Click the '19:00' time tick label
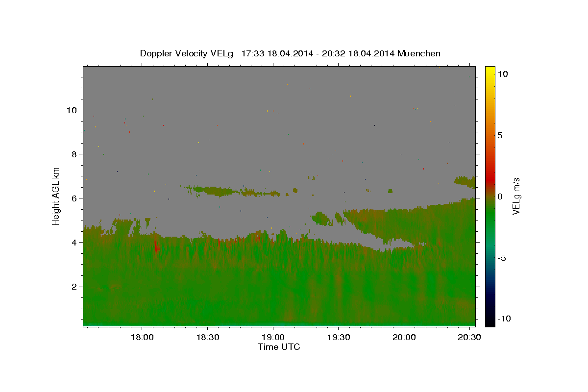 coord(273,338)
